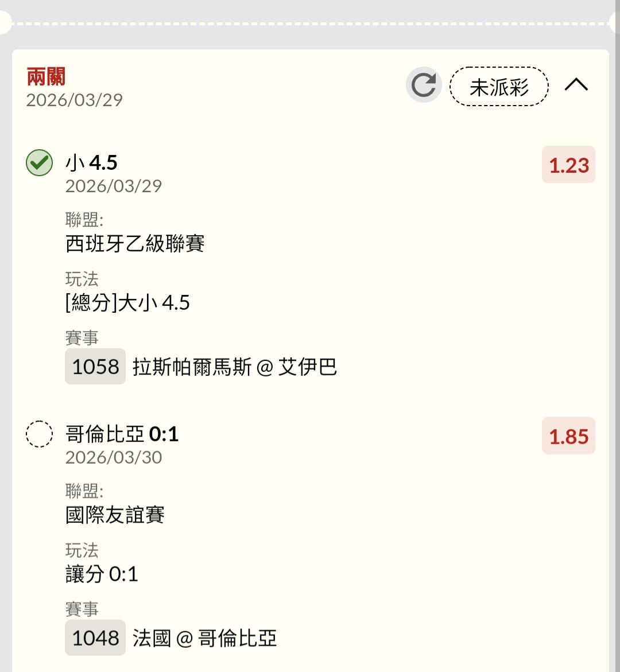Image resolution: width=620 pixels, height=672 pixels.
Task: Tap the 哥倫比亞 0:1 selection heading
Action: [122, 434]
